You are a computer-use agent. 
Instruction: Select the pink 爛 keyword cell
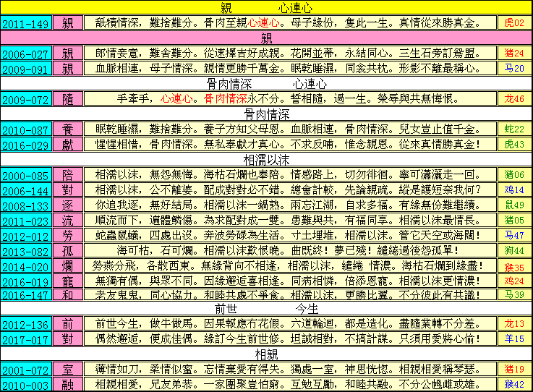click(68, 266)
